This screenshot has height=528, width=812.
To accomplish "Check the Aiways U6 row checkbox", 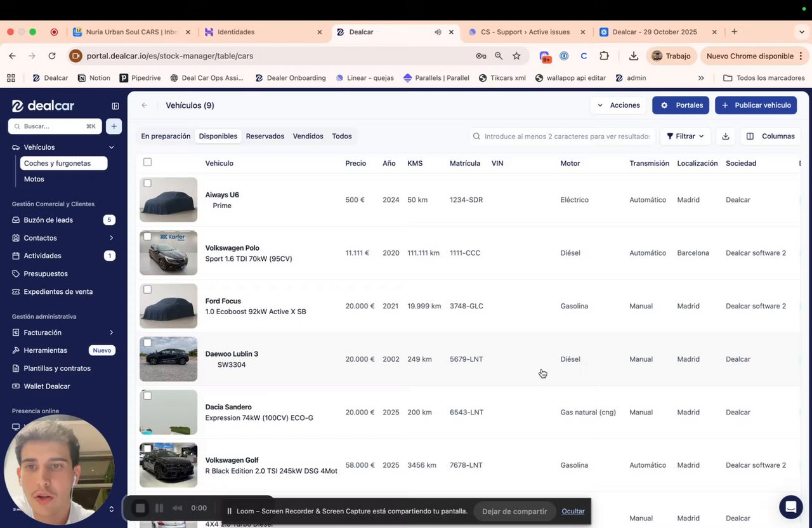I will coord(147,183).
